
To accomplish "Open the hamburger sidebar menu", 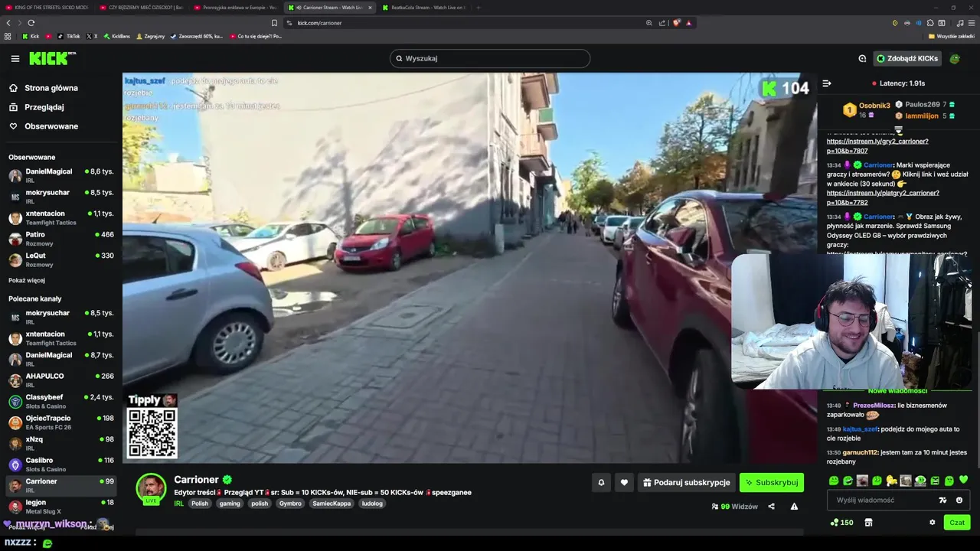I will 15,58.
